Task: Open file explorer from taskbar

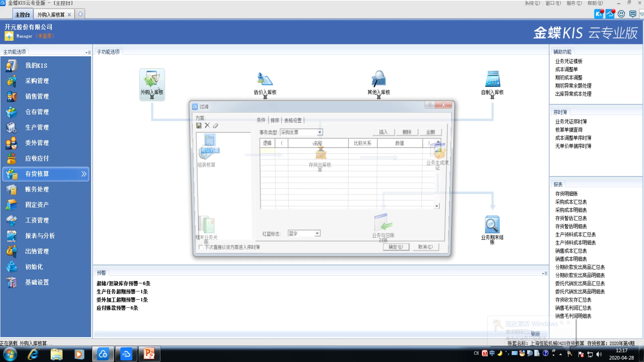Action: (x=56, y=354)
